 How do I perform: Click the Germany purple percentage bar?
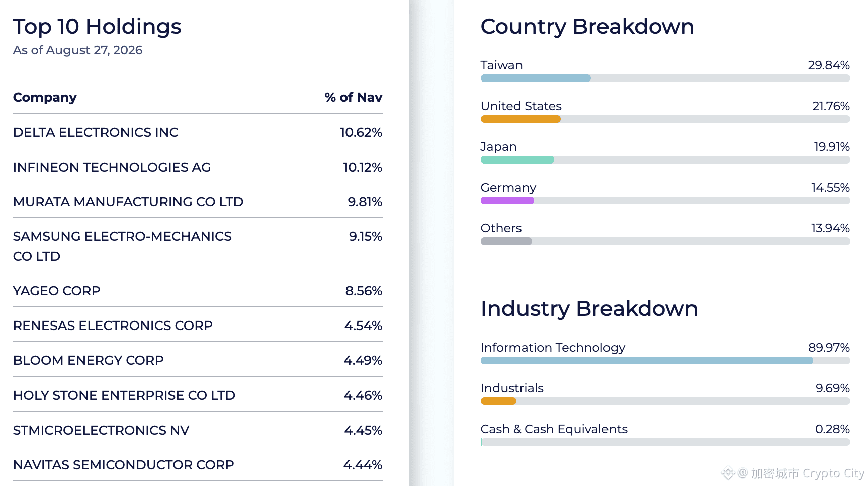(x=507, y=201)
